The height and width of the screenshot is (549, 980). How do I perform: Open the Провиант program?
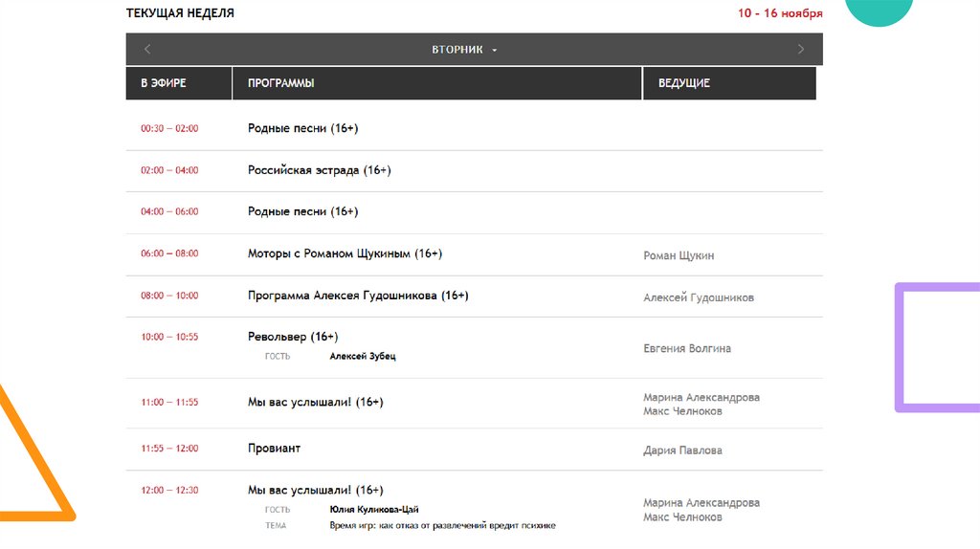pyautogui.click(x=274, y=448)
